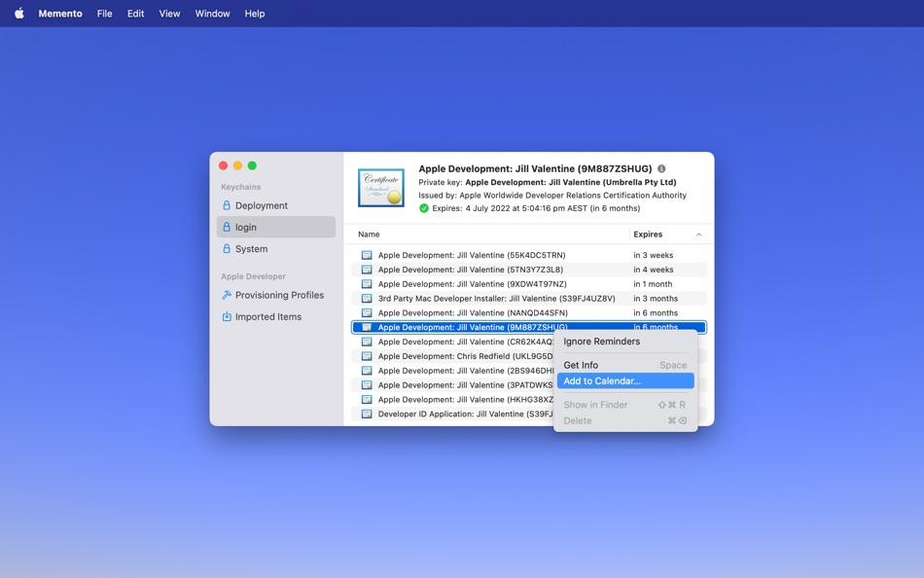
Task: Click certificate icon on 2BS946DH row
Action: [367, 371]
